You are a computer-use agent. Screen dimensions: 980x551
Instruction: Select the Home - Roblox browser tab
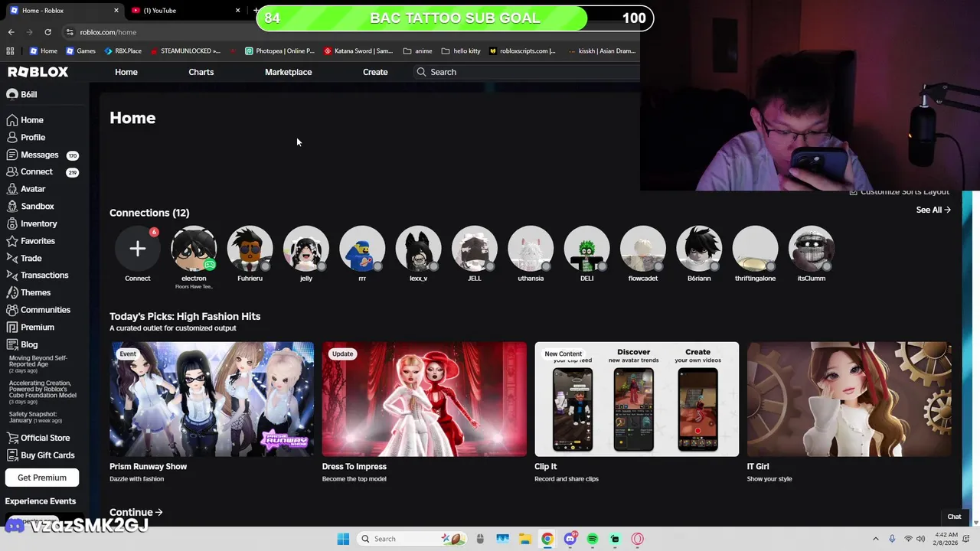[x=63, y=11]
